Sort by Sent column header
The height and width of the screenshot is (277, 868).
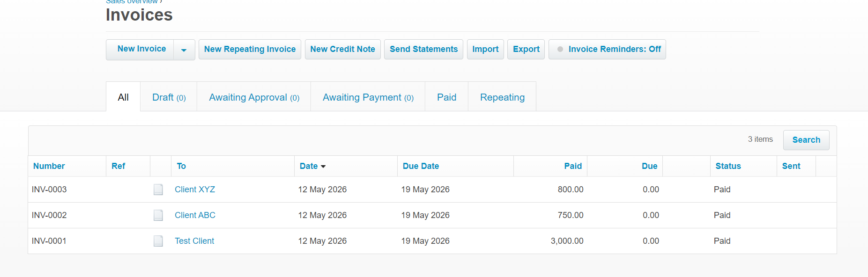791,166
